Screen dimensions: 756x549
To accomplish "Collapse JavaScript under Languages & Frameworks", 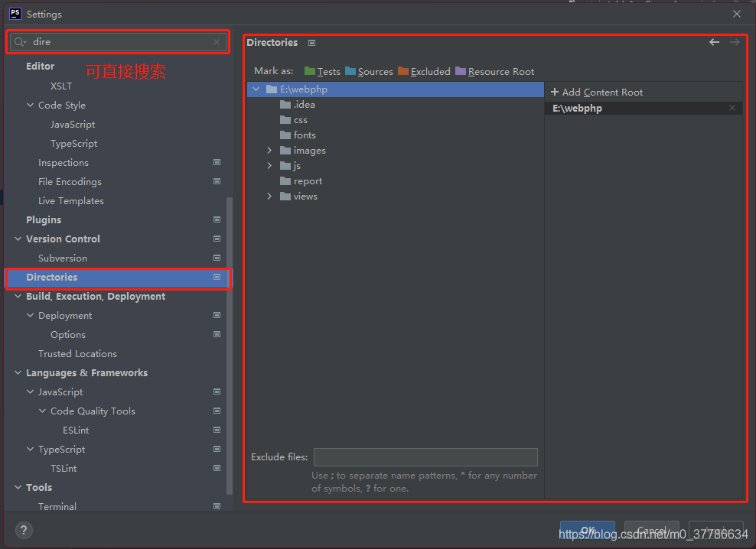I will [x=30, y=391].
